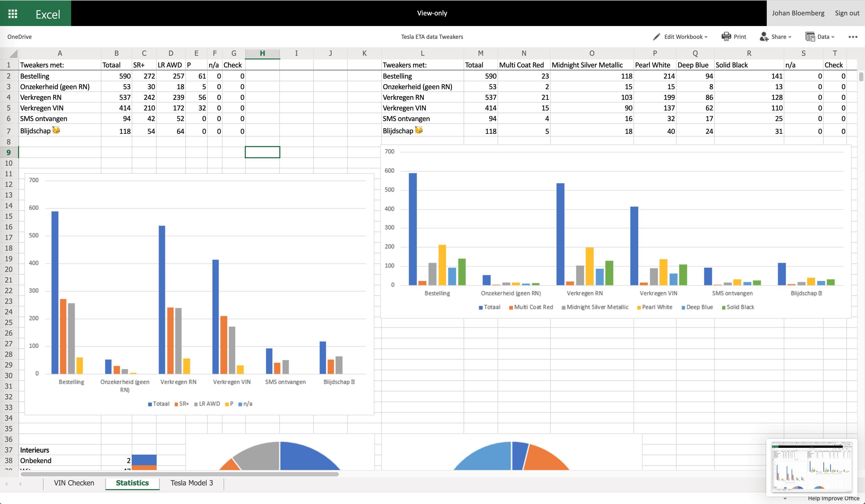Click the blue Bestelling Totaal bar in left chart
The width and height of the screenshot is (865, 504).
point(55,293)
